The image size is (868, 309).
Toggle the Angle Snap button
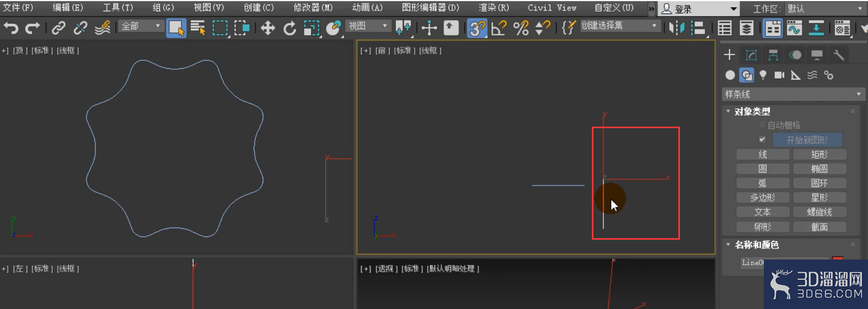point(499,28)
